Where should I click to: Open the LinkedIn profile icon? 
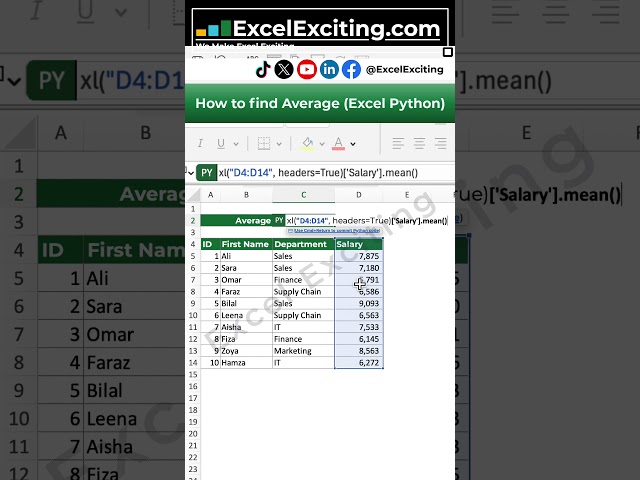pos(329,69)
